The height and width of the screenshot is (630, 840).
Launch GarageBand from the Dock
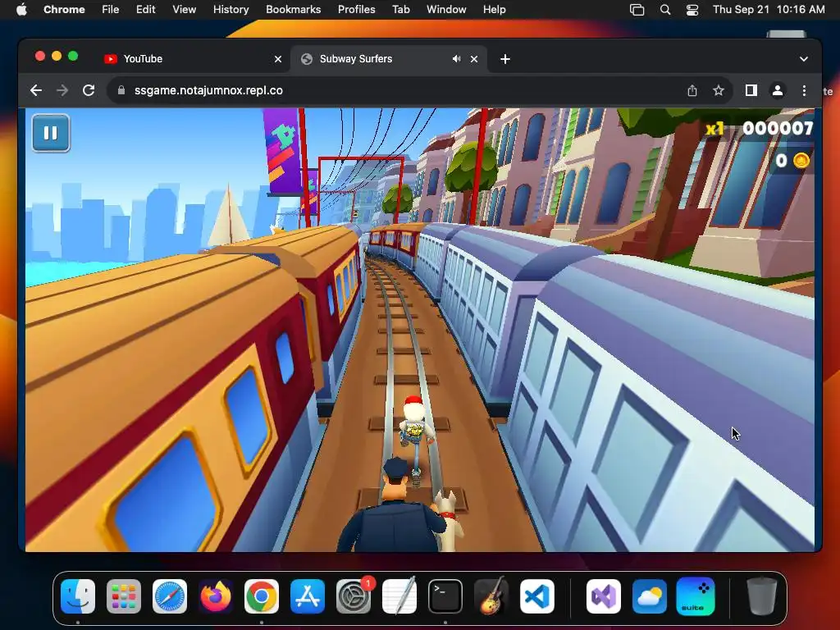[x=491, y=596]
